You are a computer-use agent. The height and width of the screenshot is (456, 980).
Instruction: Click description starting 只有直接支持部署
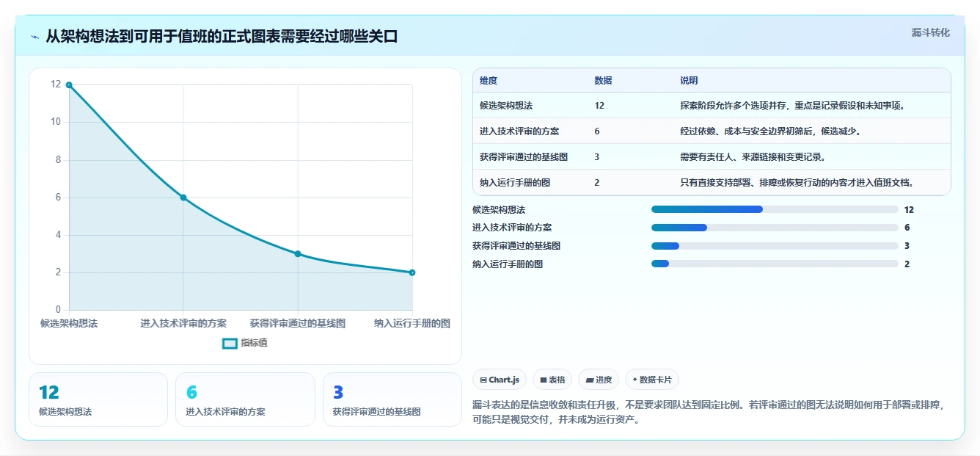[797, 183]
